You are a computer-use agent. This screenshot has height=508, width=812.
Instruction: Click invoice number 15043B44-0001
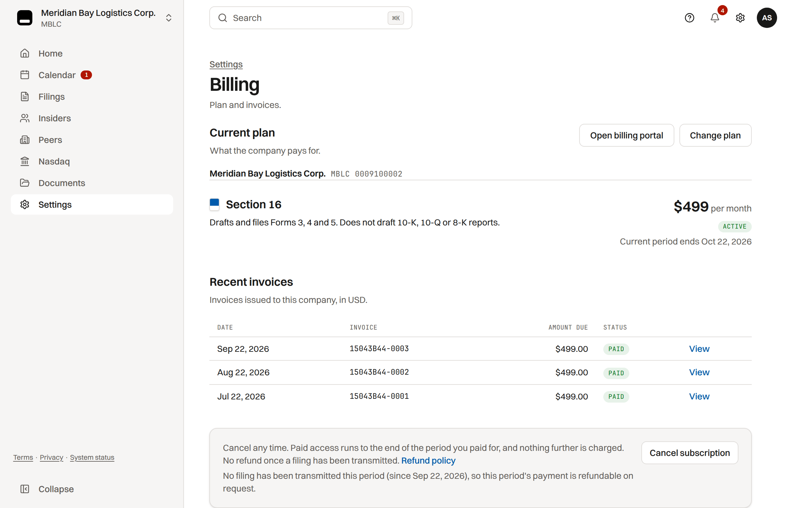click(x=379, y=396)
